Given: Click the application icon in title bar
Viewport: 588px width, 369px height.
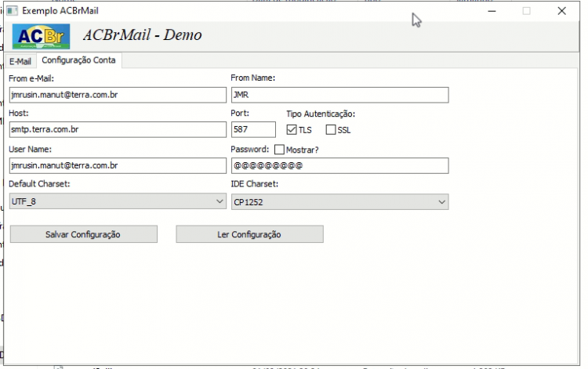Looking at the screenshot, I should click(x=13, y=10).
